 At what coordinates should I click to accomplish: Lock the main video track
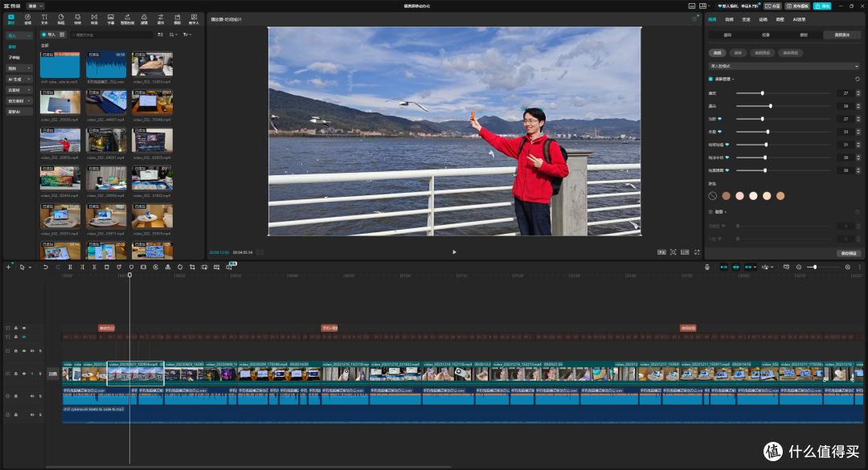point(15,374)
